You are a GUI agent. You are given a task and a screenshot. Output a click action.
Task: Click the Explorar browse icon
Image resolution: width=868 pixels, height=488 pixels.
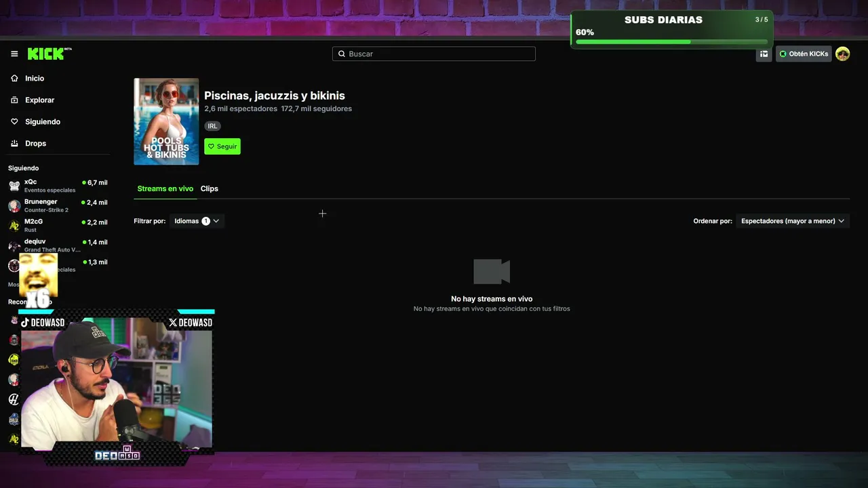click(14, 100)
